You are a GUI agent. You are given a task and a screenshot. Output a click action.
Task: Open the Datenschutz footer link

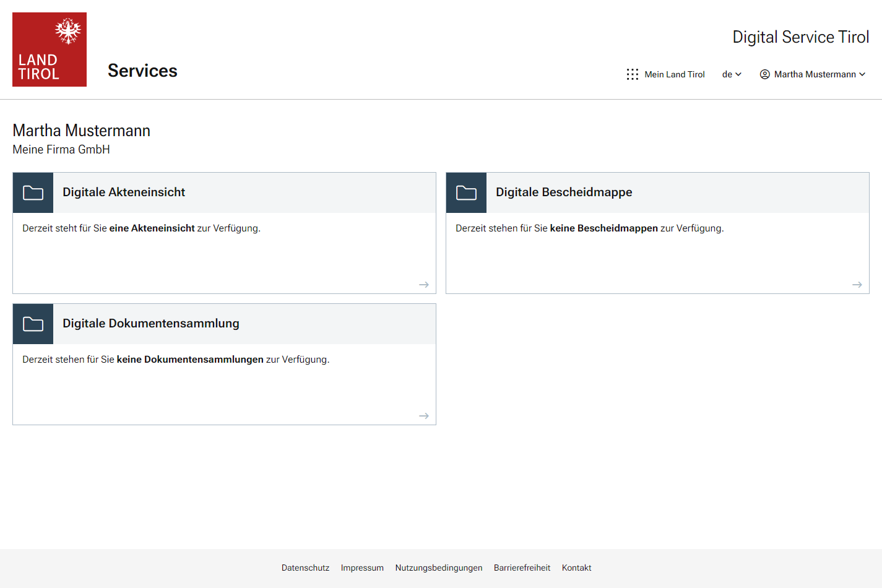coord(305,568)
